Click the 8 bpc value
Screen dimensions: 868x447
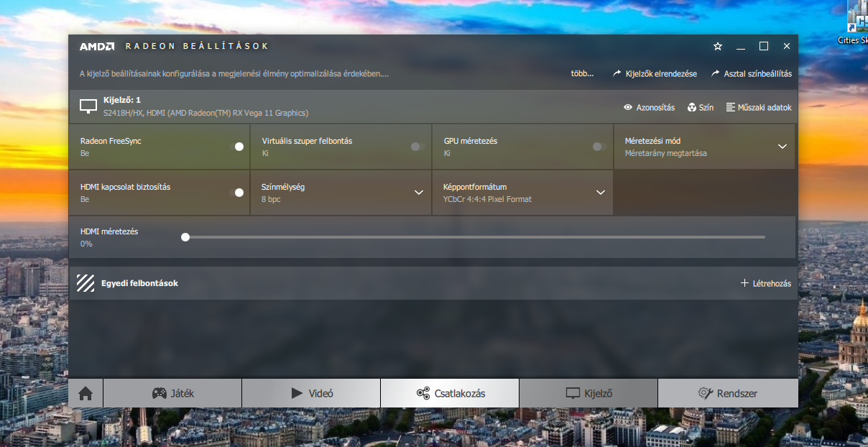(x=271, y=199)
